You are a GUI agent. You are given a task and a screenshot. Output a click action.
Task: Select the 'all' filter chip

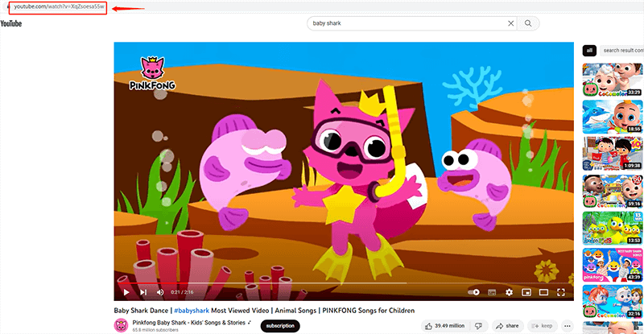[x=589, y=50]
